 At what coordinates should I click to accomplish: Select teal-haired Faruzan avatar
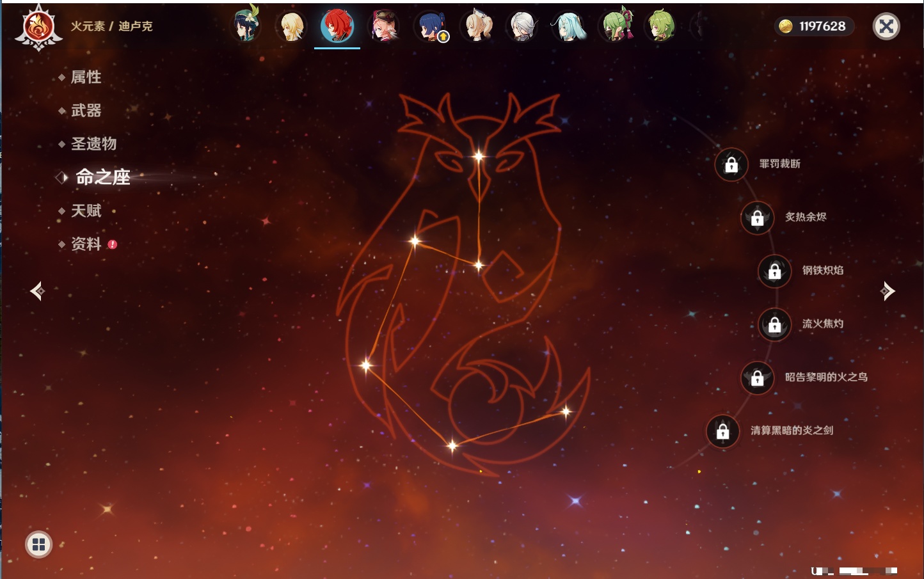point(569,26)
